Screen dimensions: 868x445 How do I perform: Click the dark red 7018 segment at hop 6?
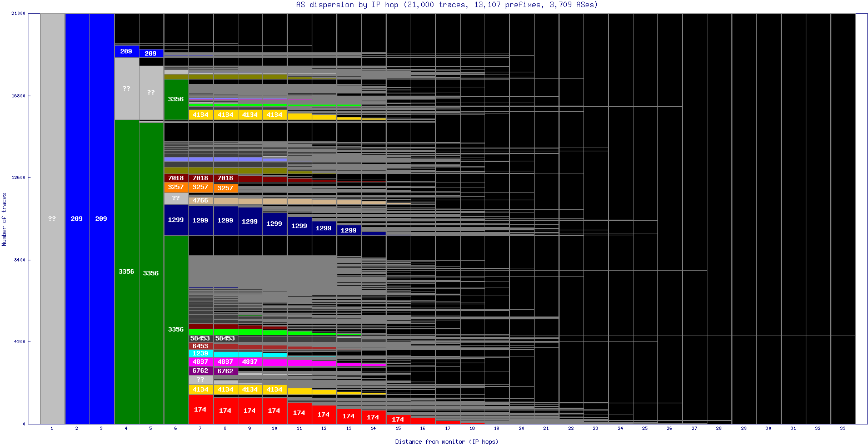click(x=176, y=178)
